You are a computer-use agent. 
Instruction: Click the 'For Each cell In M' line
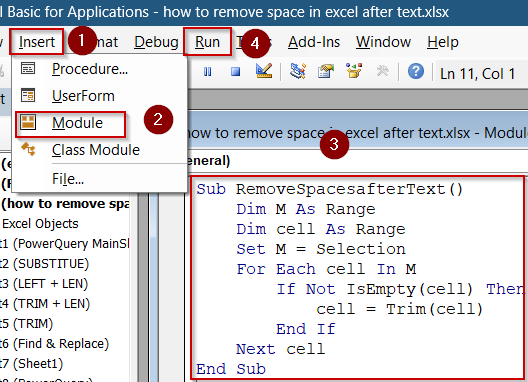coord(326,269)
